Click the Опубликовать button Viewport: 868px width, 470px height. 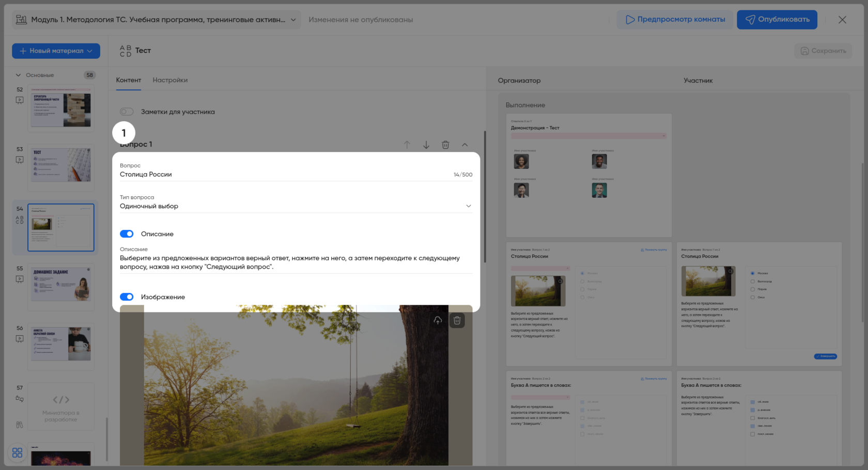coord(777,20)
